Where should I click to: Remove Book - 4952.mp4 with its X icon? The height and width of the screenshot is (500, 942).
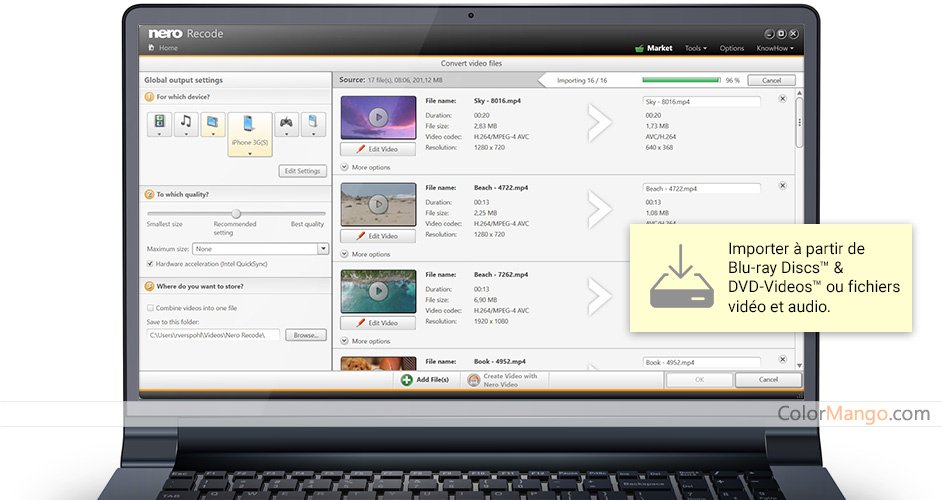783,359
